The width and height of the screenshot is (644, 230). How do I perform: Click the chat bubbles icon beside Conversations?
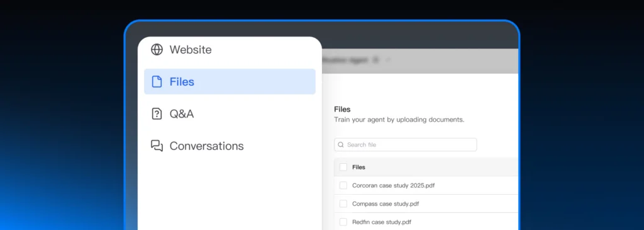[x=157, y=146]
